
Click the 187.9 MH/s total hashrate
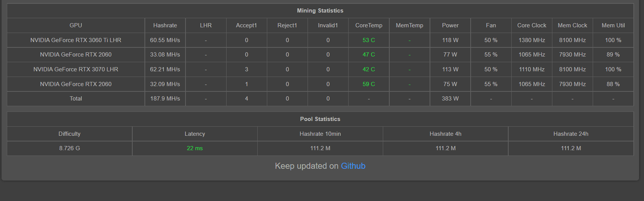(x=165, y=99)
